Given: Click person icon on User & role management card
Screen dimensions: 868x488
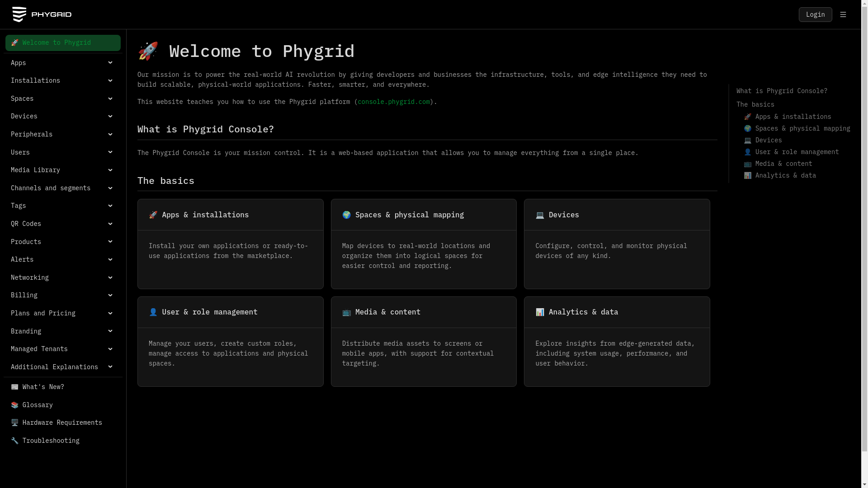Looking at the screenshot, I should tap(153, 312).
